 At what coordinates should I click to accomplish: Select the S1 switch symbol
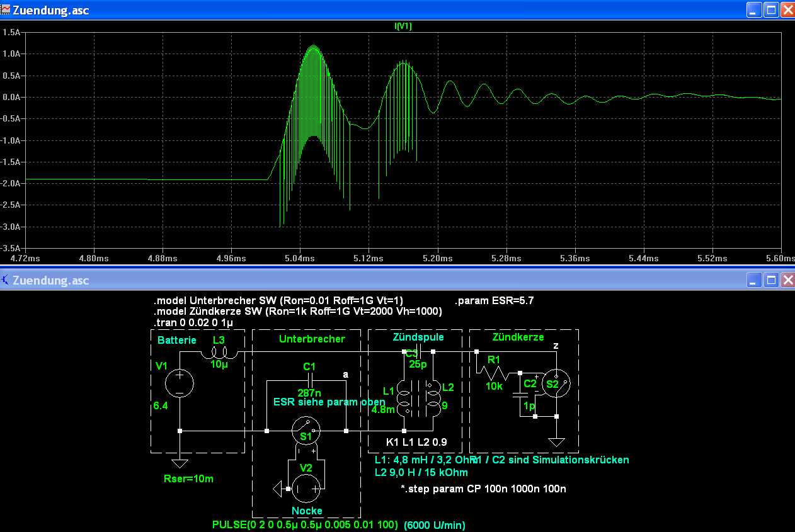click(x=307, y=431)
